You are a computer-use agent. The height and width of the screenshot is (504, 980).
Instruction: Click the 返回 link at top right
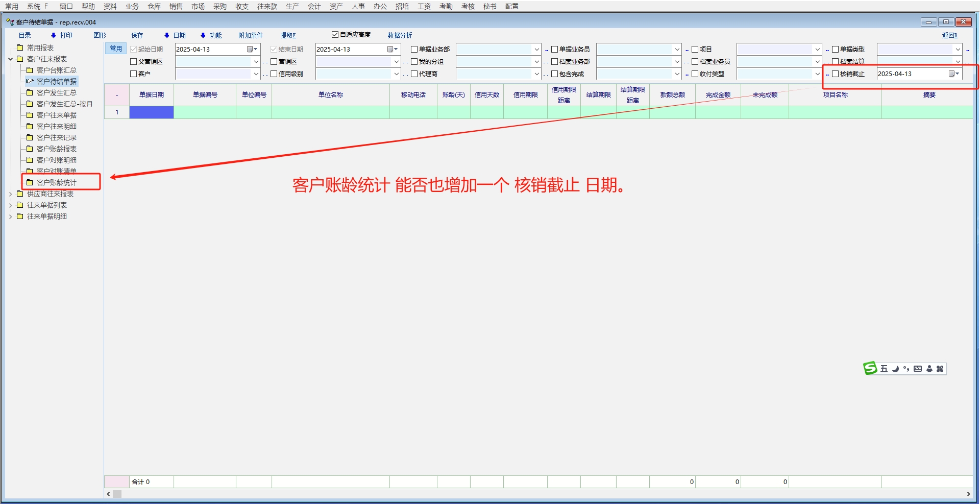point(949,35)
